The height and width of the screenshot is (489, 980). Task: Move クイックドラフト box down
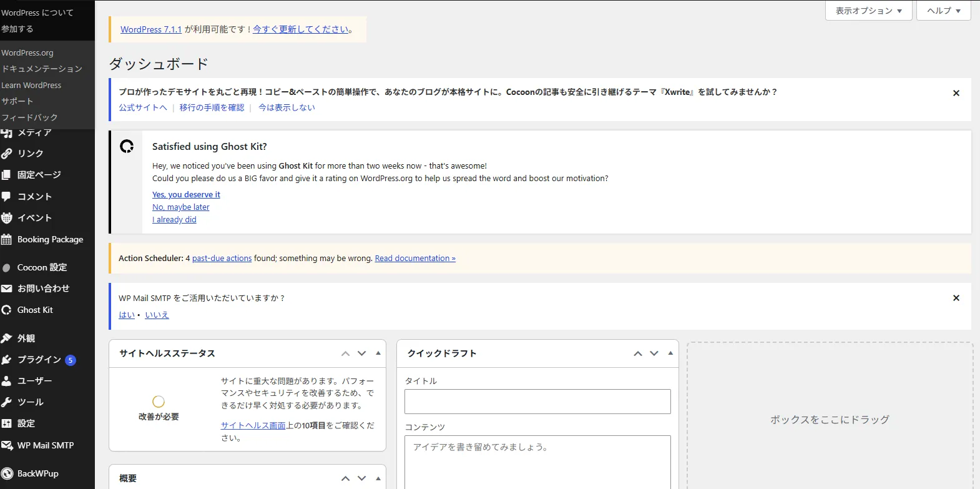654,353
